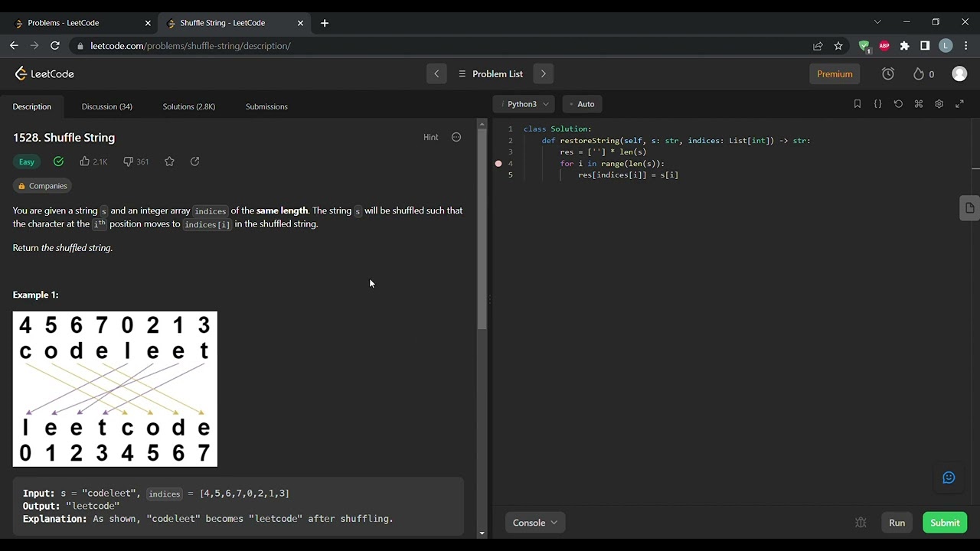Click the description panel scrollbar
This screenshot has width=980, height=551.
pyautogui.click(x=482, y=230)
